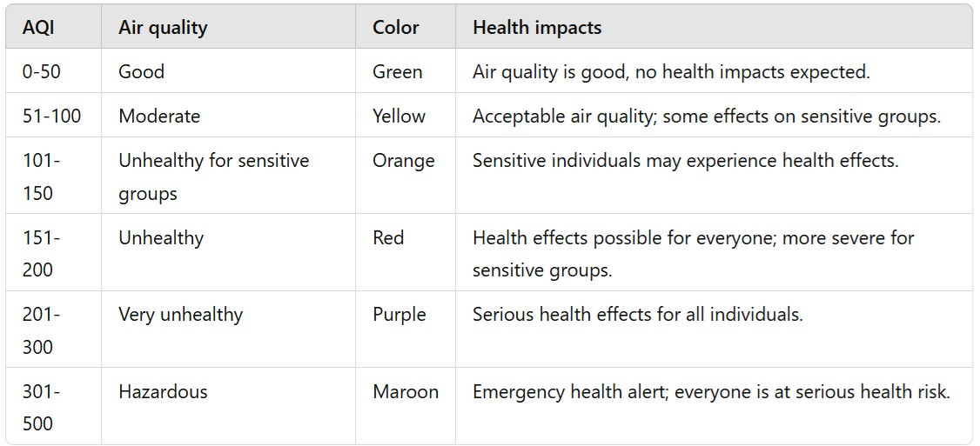Select the Red color cell
This screenshot has width=980, height=446.
point(388,237)
